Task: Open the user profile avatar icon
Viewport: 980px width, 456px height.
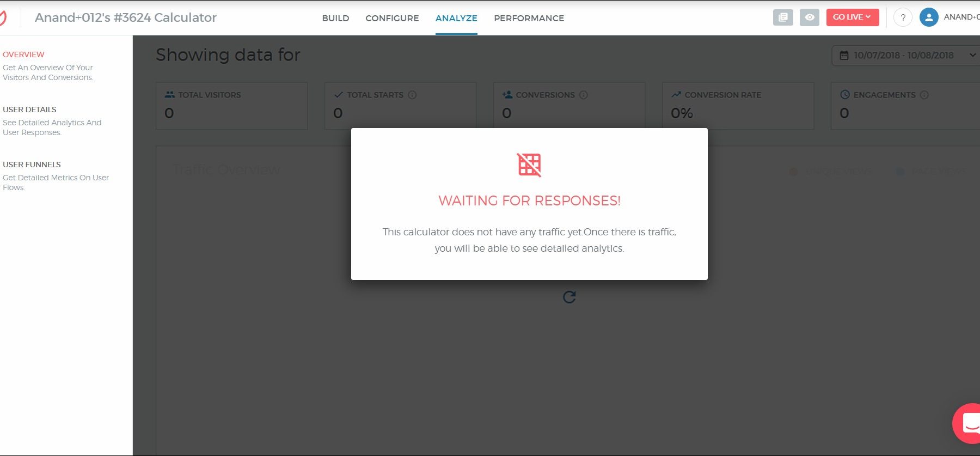Action: click(928, 17)
